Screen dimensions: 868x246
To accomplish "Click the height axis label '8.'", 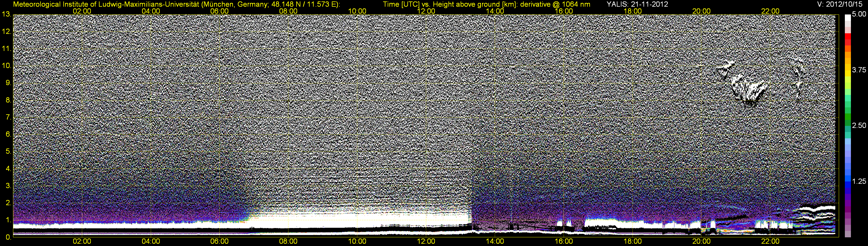I will click(x=8, y=100).
